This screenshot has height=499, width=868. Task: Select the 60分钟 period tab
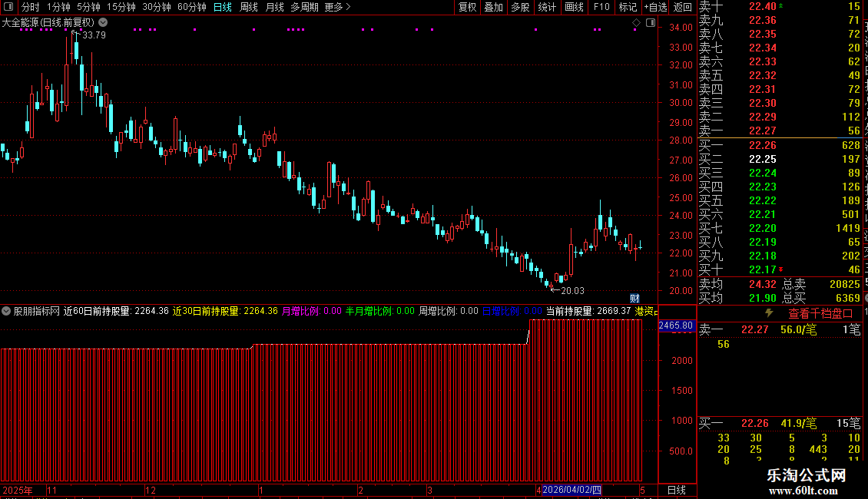click(191, 7)
